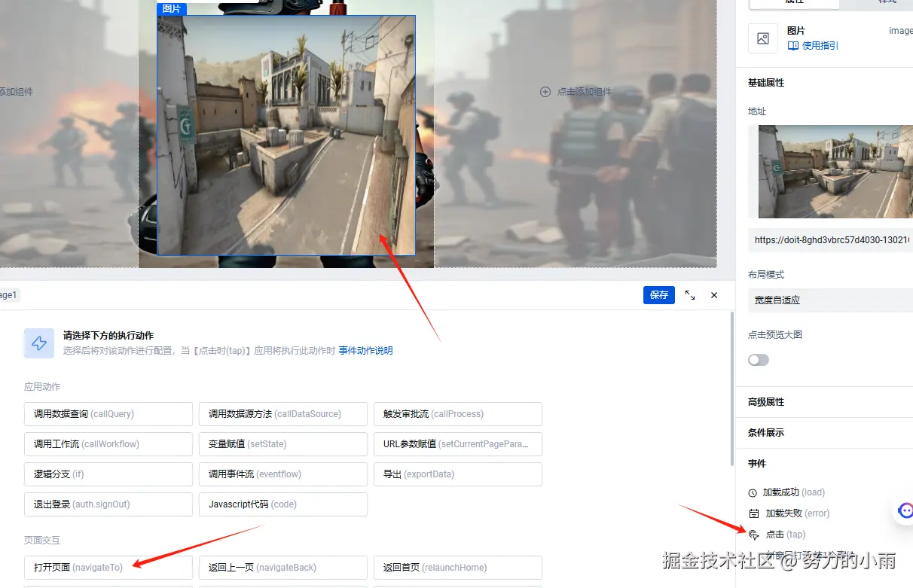This screenshot has height=588, width=913.
Task: Toggle the 点击预览大图 switch
Action: [759, 360]
